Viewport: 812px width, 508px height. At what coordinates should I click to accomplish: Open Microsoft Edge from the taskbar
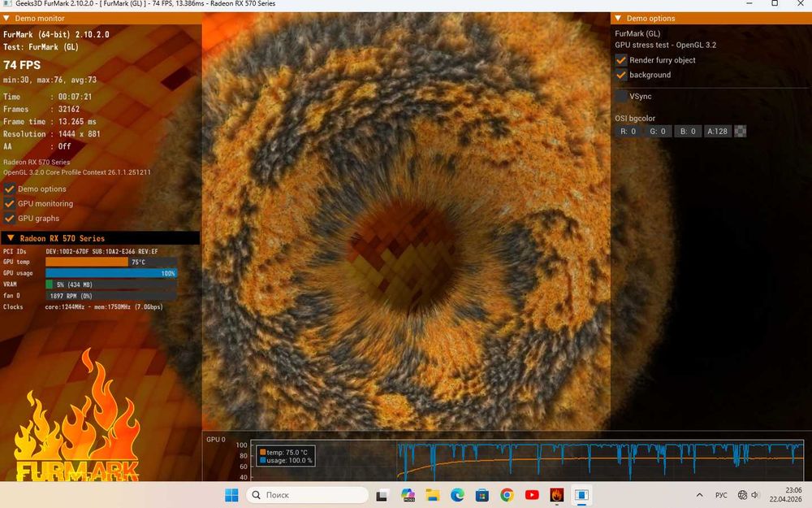tap(457, 494)
